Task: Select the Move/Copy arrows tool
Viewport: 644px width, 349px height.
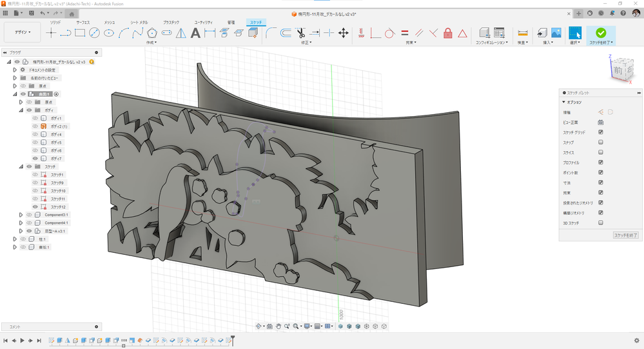Action: click(344, 34)
